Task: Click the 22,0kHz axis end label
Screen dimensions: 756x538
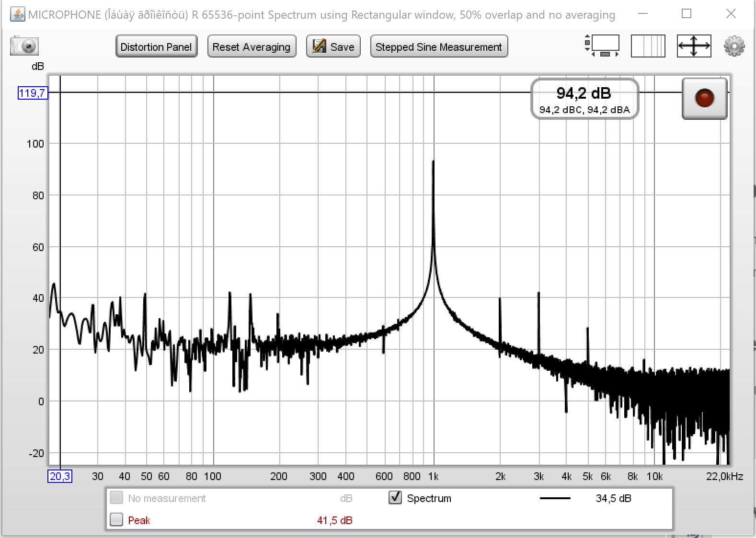Action: (724, 476)
